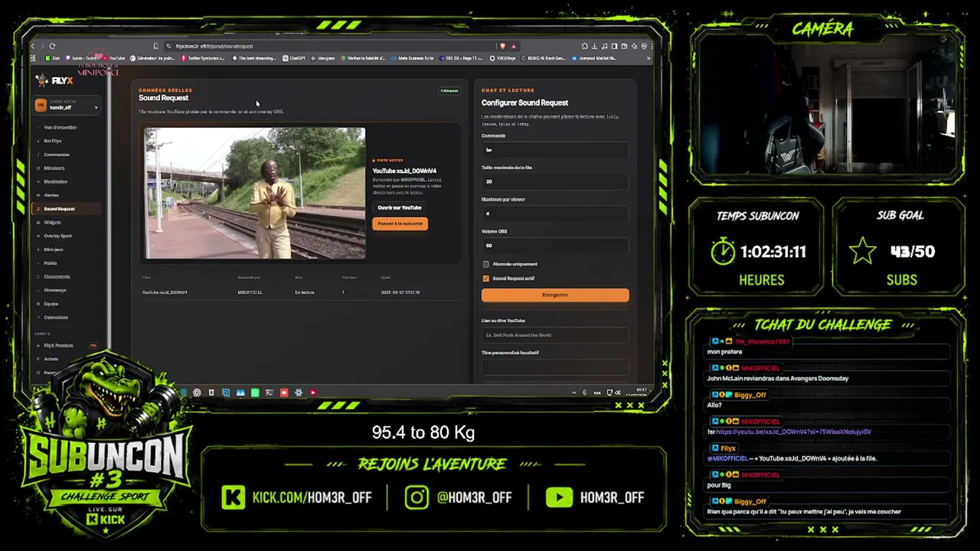
Task: Click the YouTube video player preview
Action: (x=255, y=194)
